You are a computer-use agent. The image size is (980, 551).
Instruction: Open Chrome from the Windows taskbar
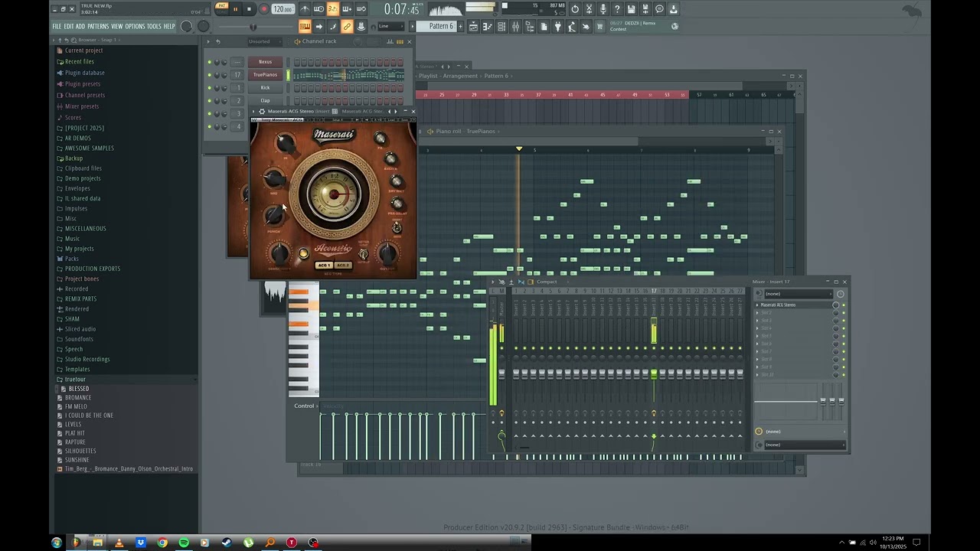pyautogui.click(x=162, y=543)
